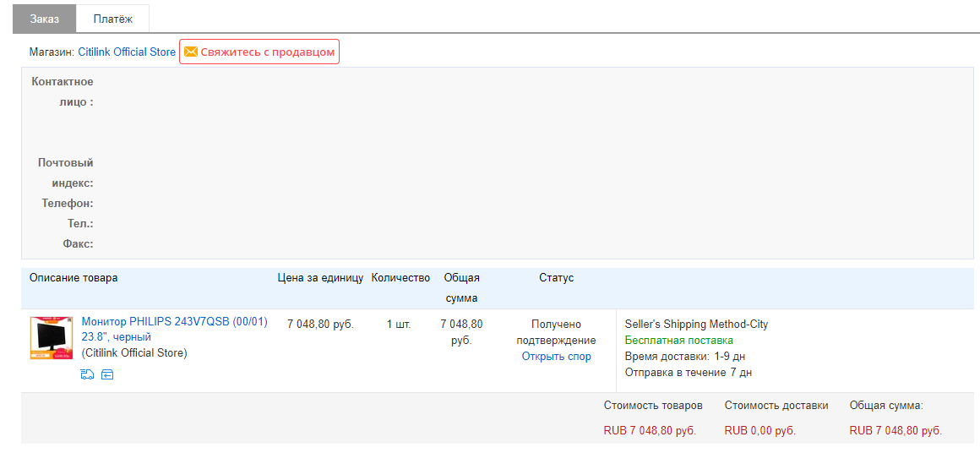980x453 pixels.
Task: Click Seller's Shipping Method-City text
Action: pyautogui.click(x=696, y=325)
